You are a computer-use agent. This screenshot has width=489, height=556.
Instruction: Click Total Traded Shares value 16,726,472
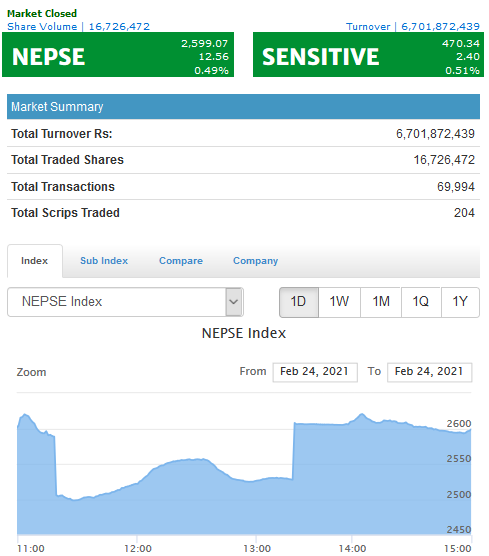(x=444, y=160)
